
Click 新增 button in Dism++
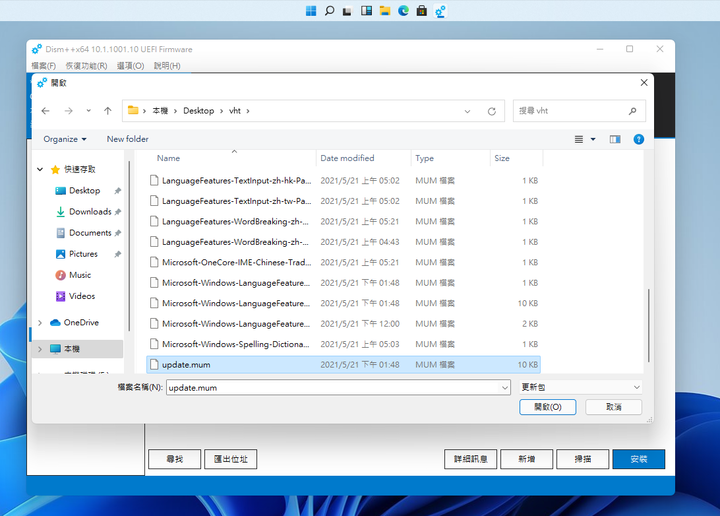click(x=527, y=459)
